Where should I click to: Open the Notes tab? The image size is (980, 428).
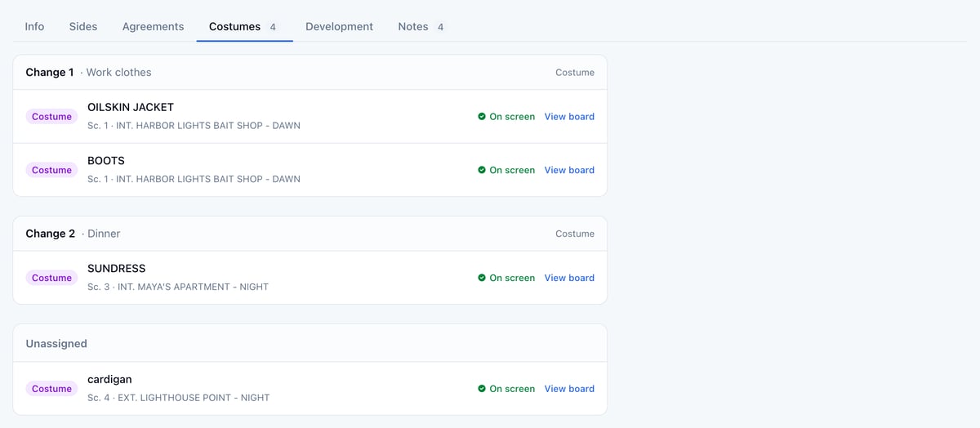(421, 26)
